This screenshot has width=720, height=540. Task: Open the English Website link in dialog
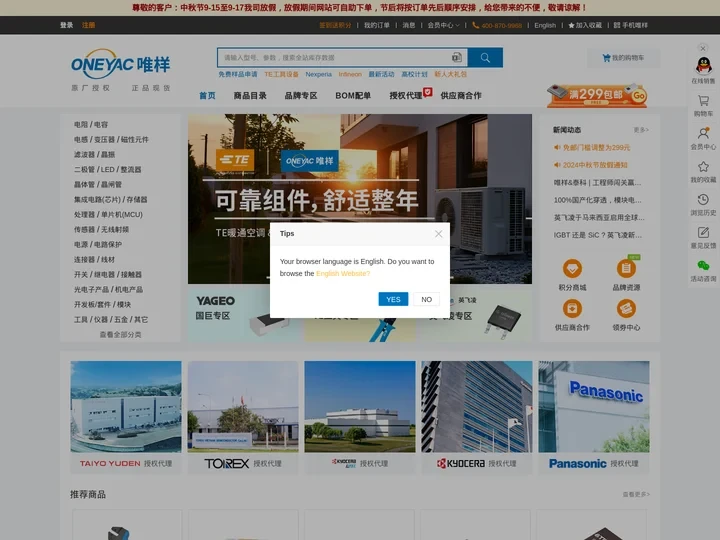(343, 273)
